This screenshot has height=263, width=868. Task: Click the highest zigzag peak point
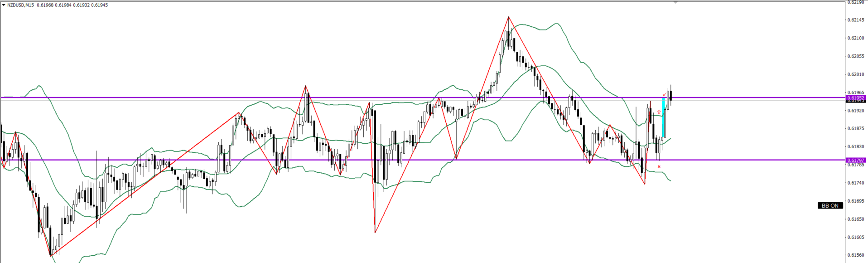[508, 17]
